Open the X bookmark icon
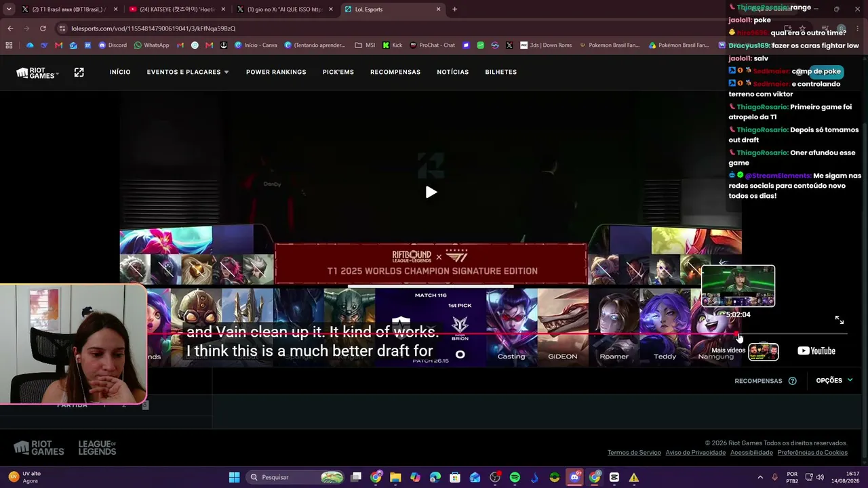The width and height of the screenshot is (868, 488). (509, 45)
